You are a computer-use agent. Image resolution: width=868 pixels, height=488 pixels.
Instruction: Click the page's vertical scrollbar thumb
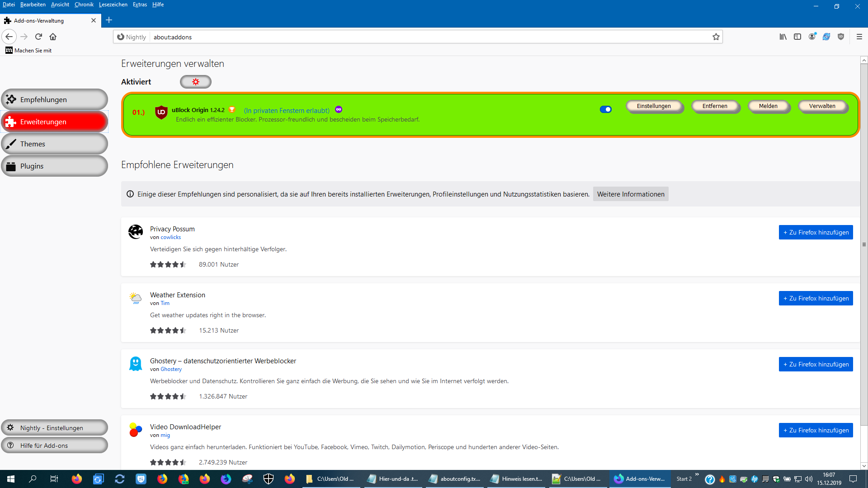864,244
